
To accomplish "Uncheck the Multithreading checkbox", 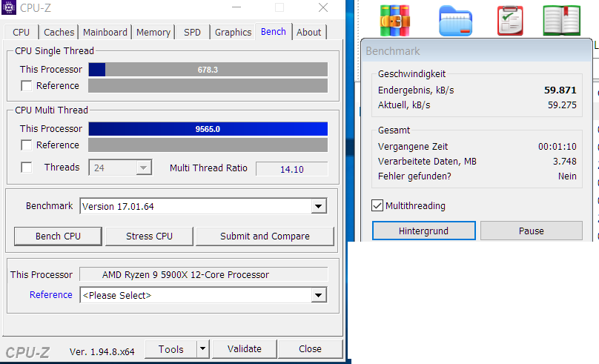I will coord(377,205).
